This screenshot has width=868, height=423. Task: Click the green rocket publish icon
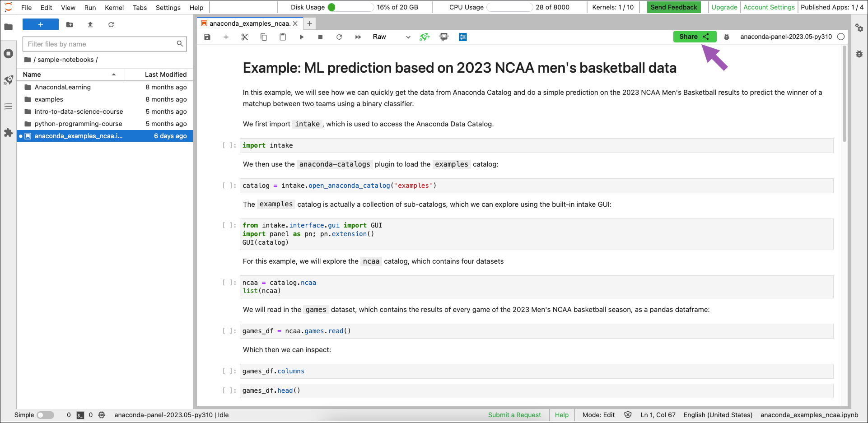click(425, 37)
